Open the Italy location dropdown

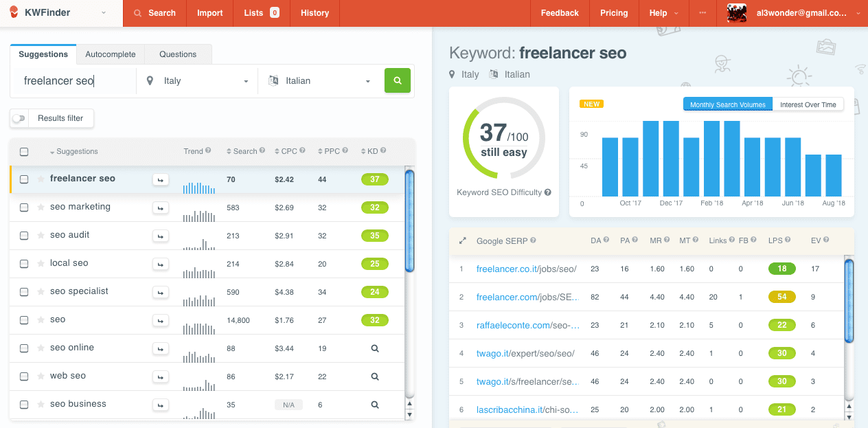click(197, 81)
